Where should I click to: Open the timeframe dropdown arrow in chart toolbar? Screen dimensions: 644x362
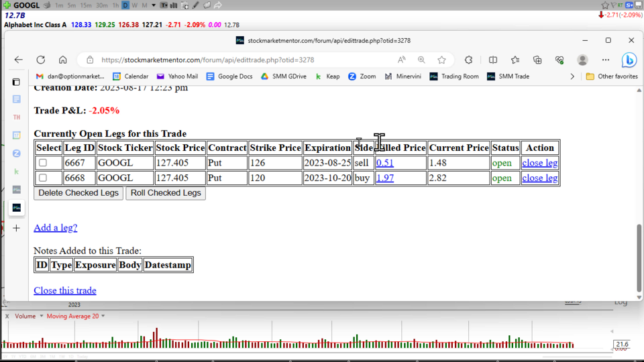154,5
